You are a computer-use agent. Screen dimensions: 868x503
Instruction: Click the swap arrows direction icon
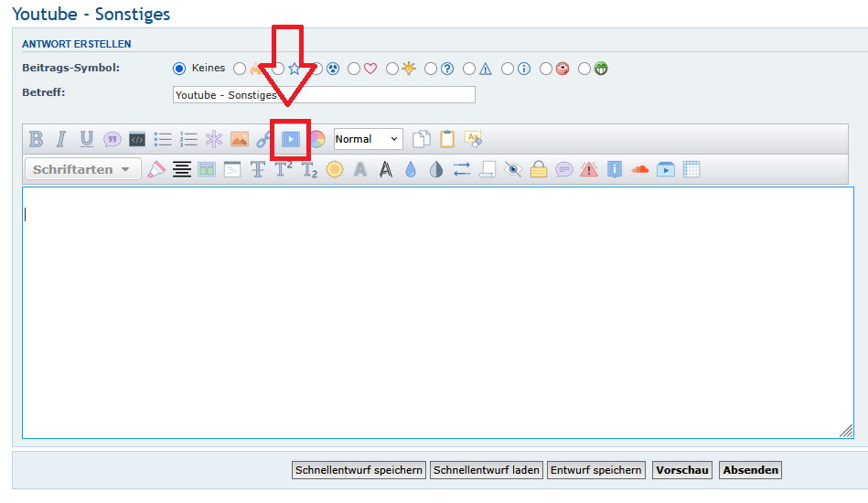click(462, 169)
